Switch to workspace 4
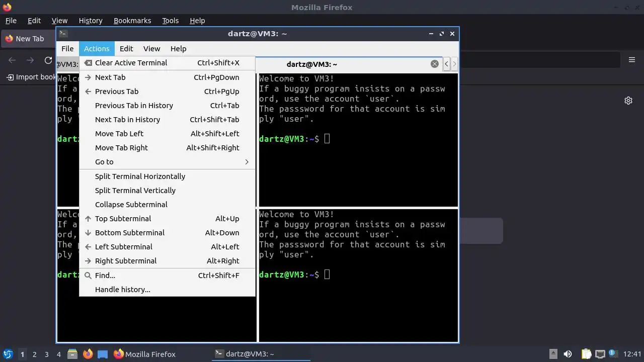 tap(58, 354)
